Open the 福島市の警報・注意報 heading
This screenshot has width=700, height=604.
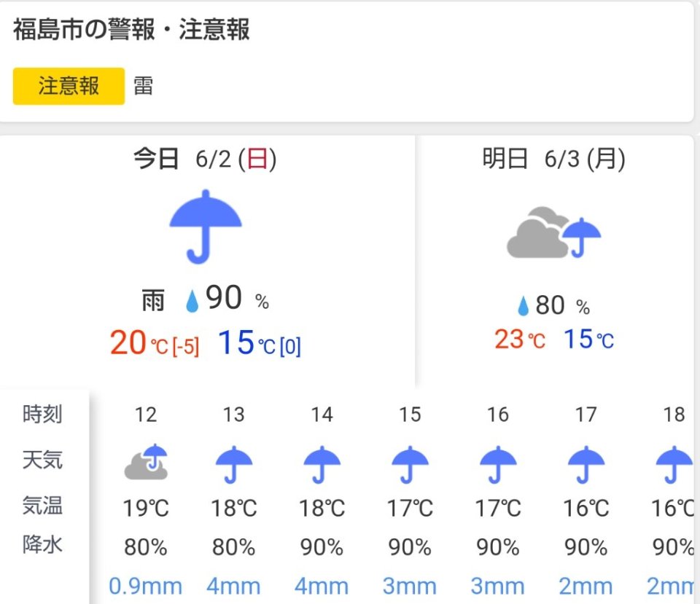131,31
